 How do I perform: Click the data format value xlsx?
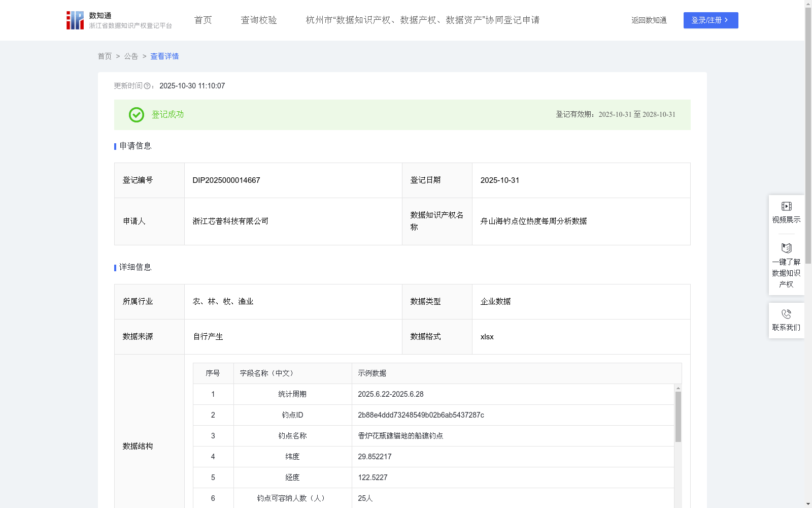(487, 337)
